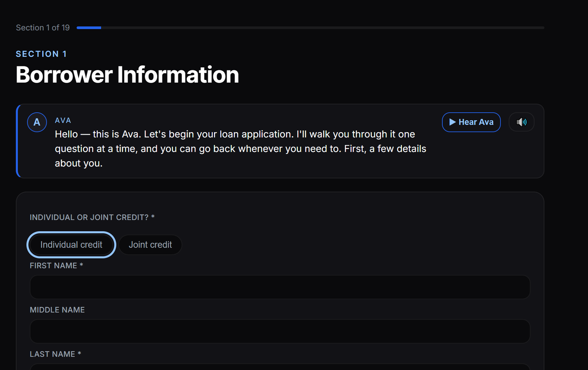Focus the Middle Name input field

[x=280, y=331]
